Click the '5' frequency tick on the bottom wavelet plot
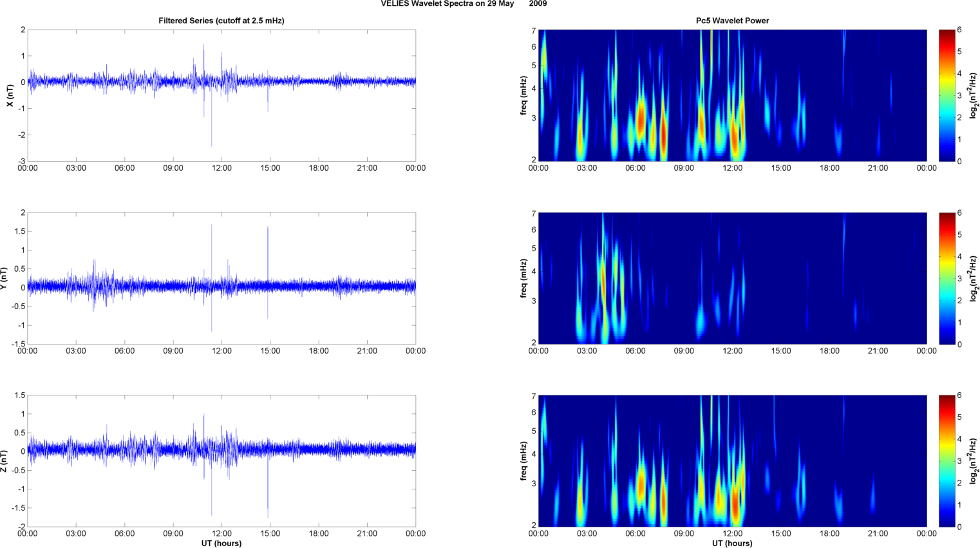 [534, 431]
